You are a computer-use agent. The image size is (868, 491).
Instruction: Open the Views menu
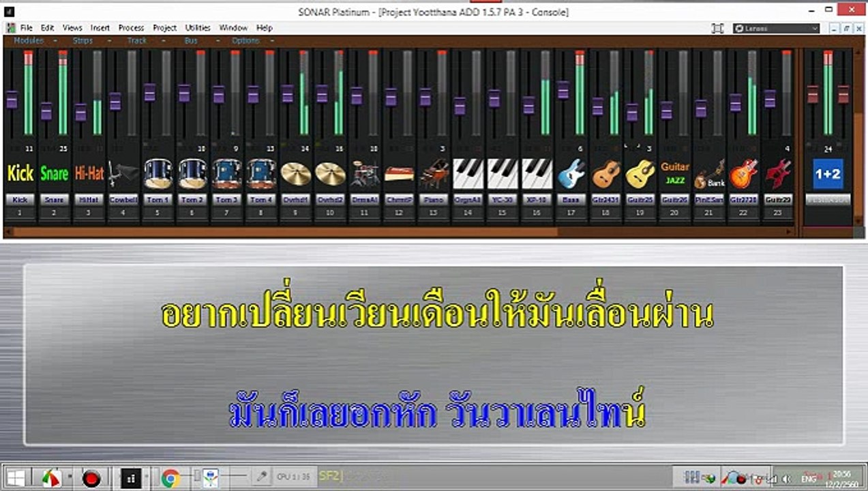coord(72,28)
